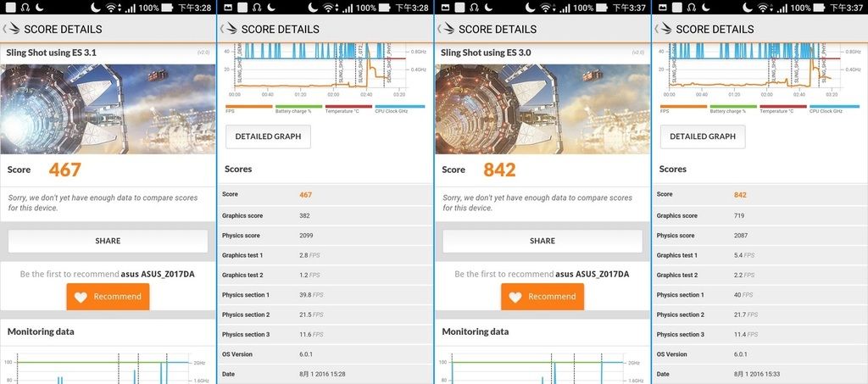Viewport: 868px width, 384px height.
Task: Select the Graphics test 2 row showing 2.2 FPS
Action: [759, 275]
